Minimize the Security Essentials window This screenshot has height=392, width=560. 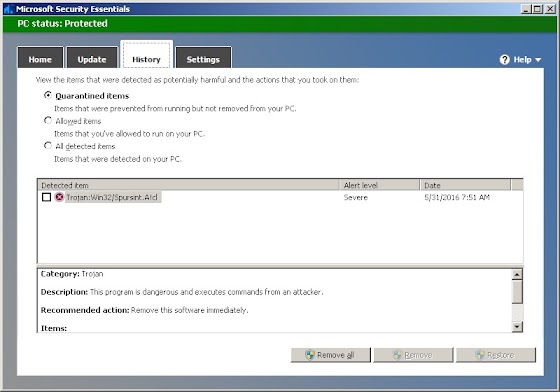526,9
